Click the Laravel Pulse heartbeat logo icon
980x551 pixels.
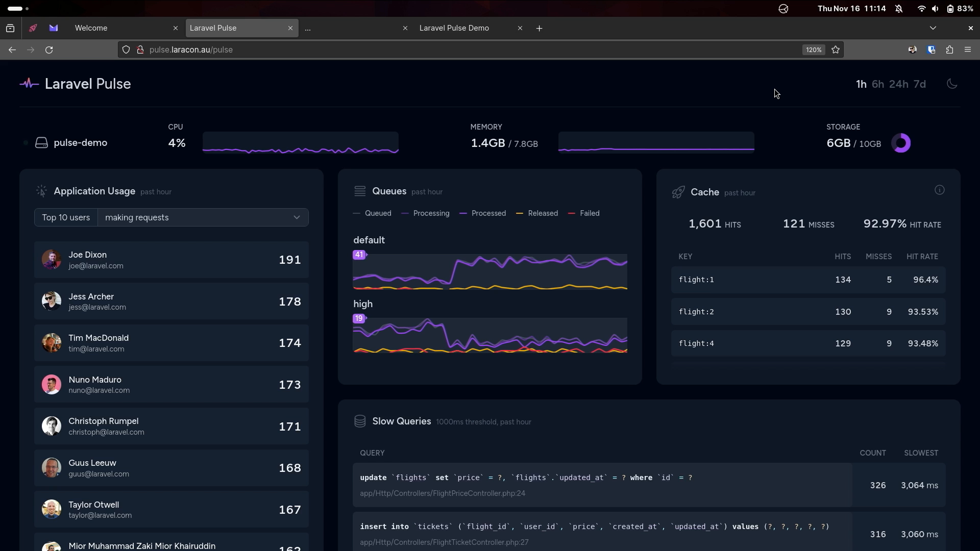click(x=29, y=83)
